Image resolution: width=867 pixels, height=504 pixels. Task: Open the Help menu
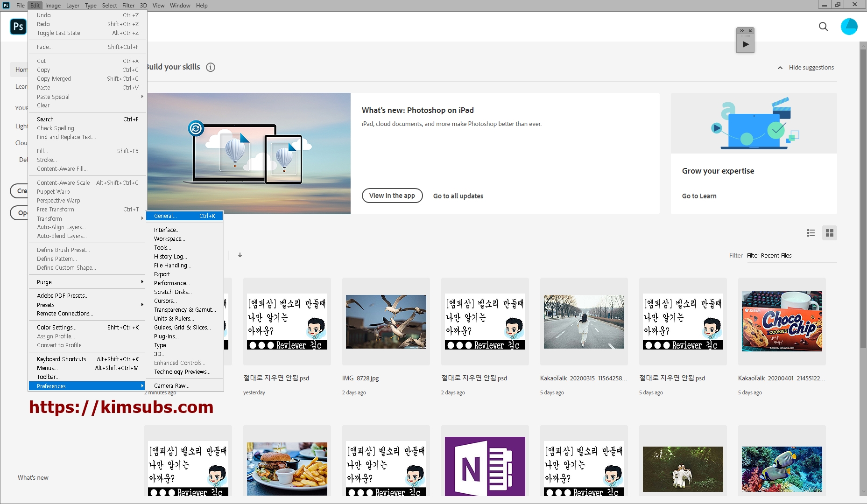pyautogui.click(x=202, y=5)
